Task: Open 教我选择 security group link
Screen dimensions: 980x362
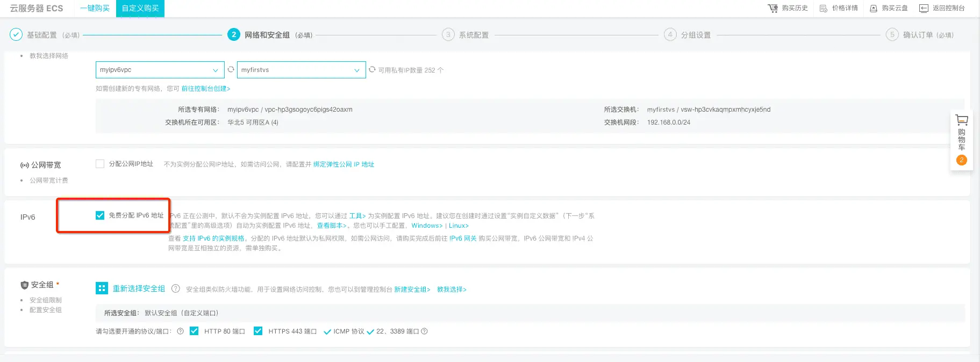Action: pyautogui.click(x=452, y=289)
